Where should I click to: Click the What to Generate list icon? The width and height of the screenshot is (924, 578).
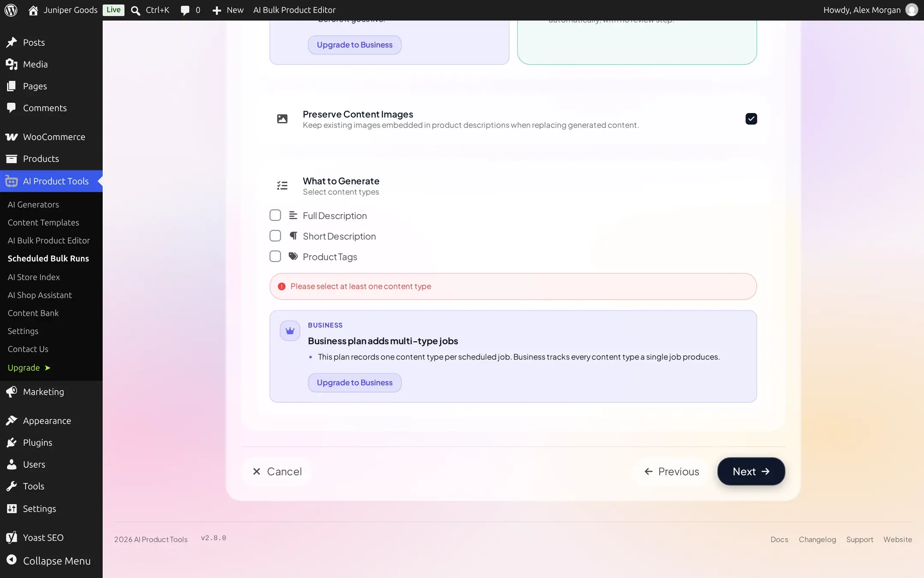point(282,185)
